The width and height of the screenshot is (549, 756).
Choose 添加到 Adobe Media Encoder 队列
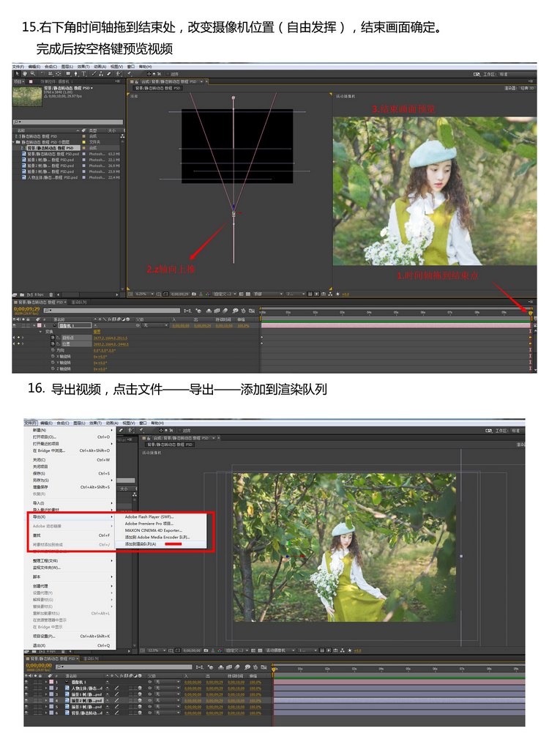[x=157, y=537]
